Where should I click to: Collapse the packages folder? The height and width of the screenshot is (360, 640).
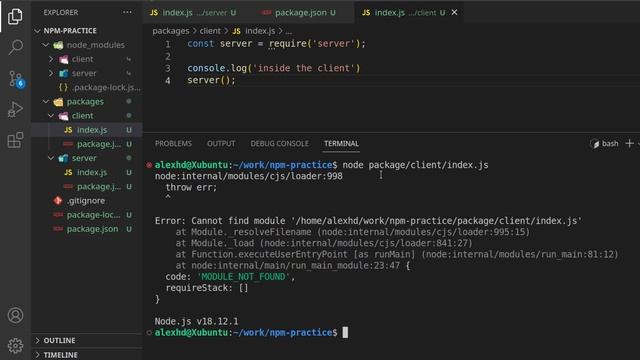click(46, 102)
